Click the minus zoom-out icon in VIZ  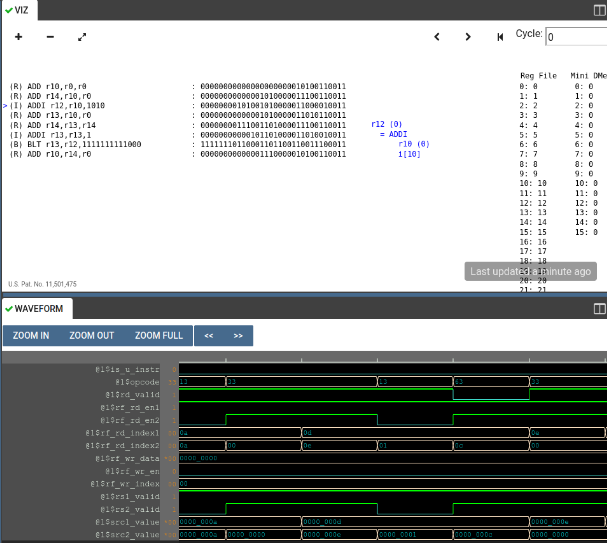[x=50, y=37]
